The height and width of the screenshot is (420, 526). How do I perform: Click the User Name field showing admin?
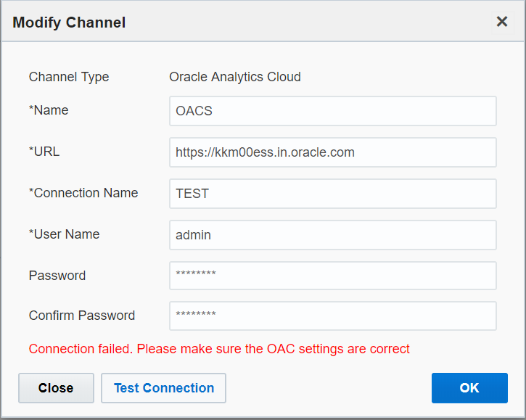click(x=332, y=235)
